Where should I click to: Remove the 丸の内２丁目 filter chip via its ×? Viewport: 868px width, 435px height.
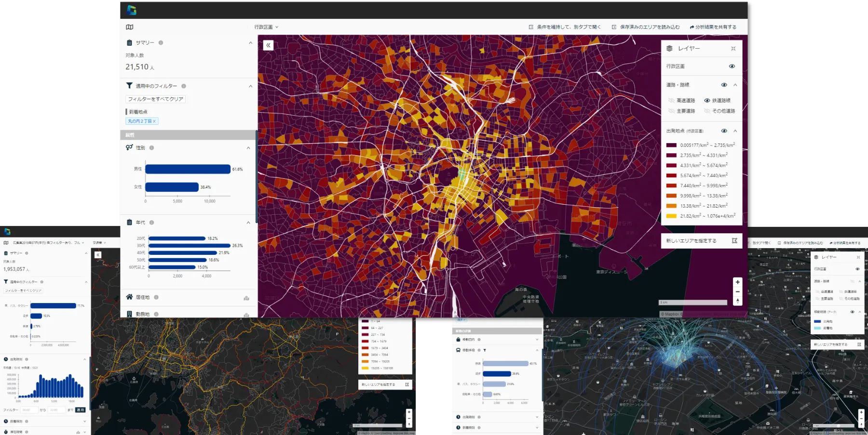(154, 121)
